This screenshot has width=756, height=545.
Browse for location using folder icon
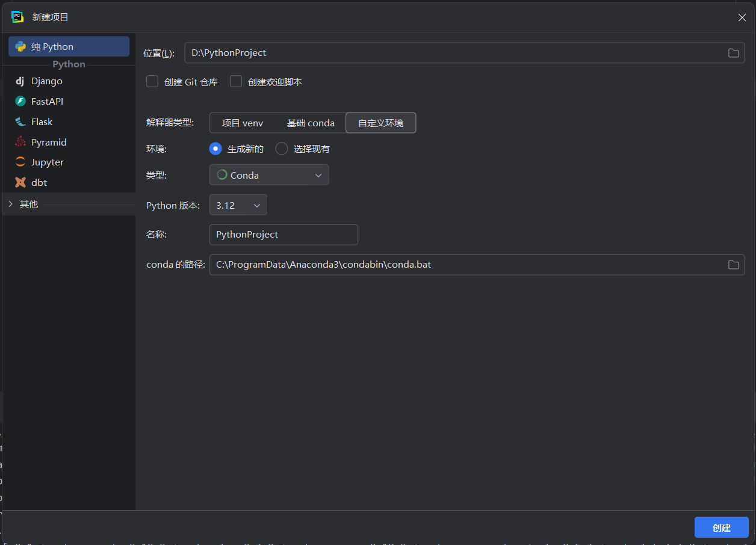pos(733,53)
